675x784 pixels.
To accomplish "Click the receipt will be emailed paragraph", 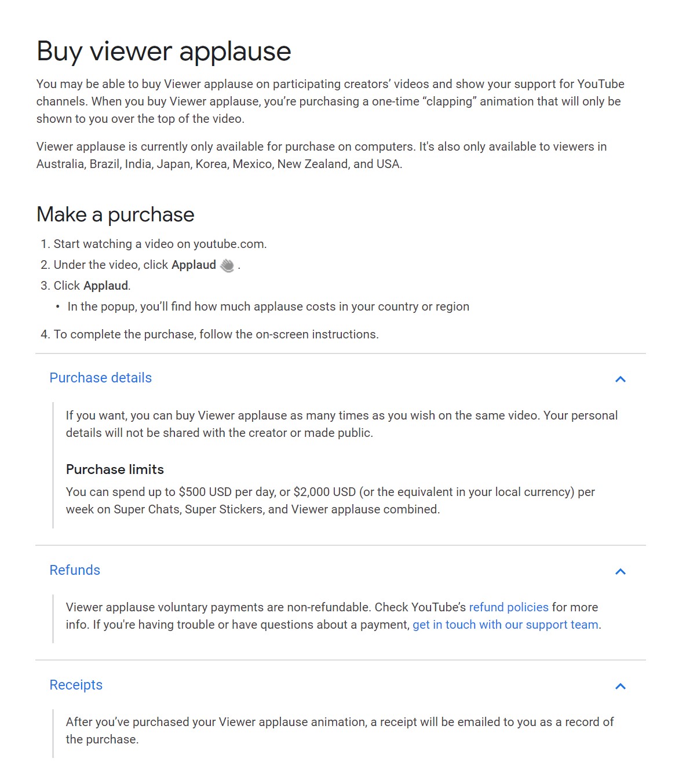I will coord(340,731).
